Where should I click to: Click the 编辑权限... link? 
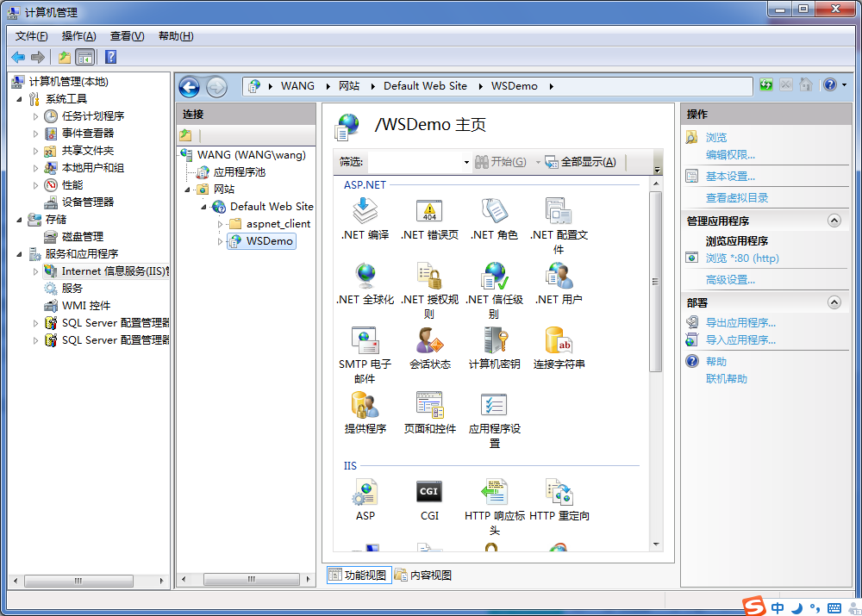pyautogui.click(x=730, y=155)
